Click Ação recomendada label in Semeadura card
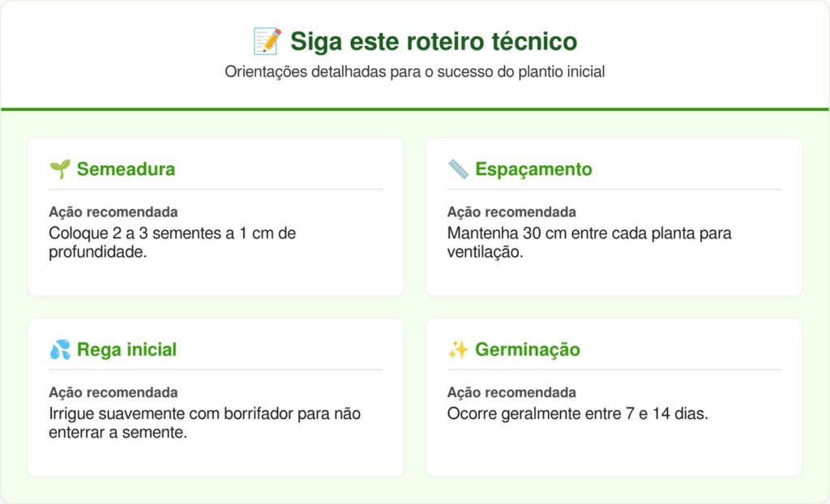This screenshot has height=504, width=830. click(113, 212)
